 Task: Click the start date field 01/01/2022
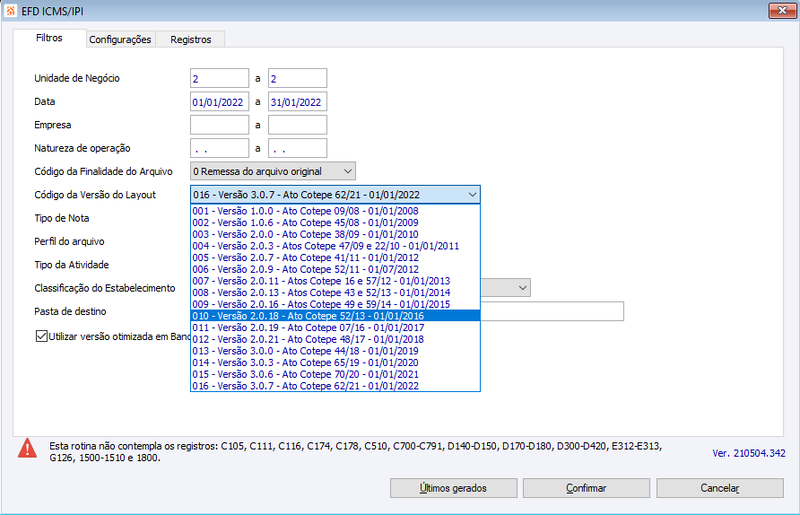pyautogui.click(x=219, y=102)
